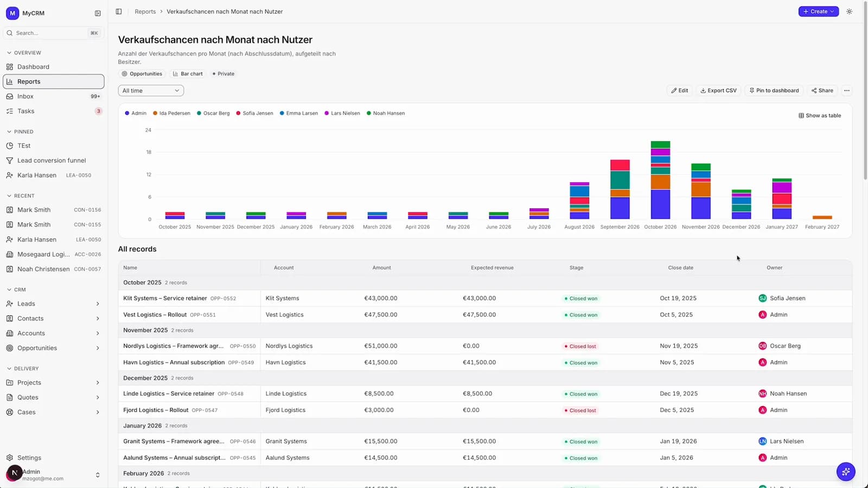Open Dashboard from the sidebar
Image resolution: width=868 pixels, height=488 pixels.
tap(54, 67)
